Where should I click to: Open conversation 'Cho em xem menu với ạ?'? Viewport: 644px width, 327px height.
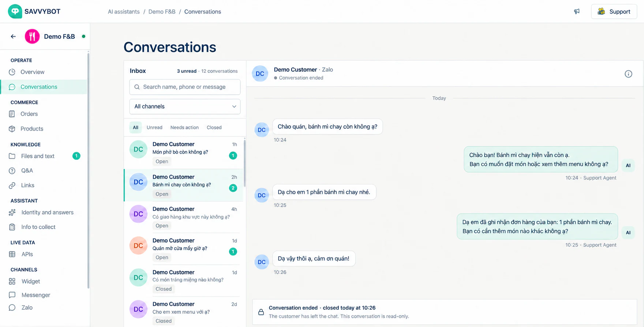[x=184, y=312]
